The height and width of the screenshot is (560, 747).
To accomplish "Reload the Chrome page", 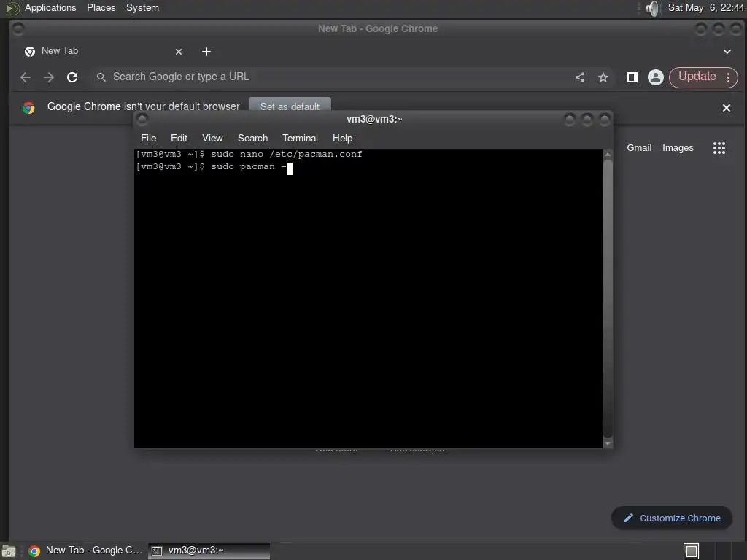I will 72,77.
